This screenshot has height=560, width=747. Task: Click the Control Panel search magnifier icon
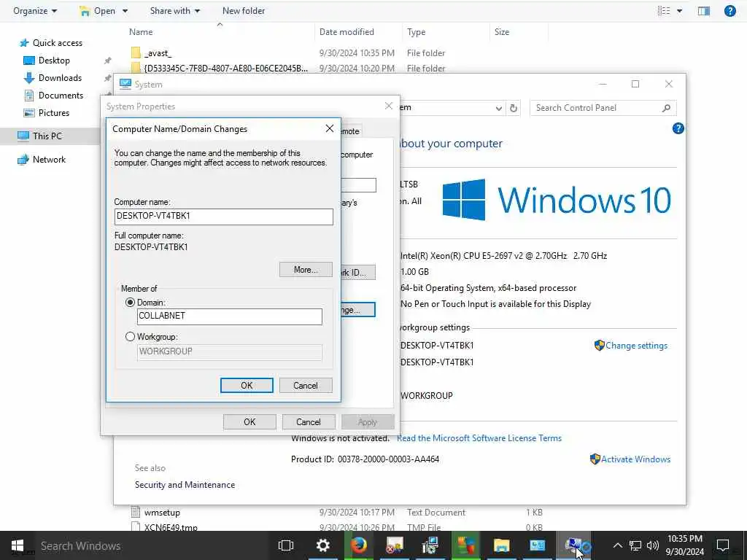666,108
